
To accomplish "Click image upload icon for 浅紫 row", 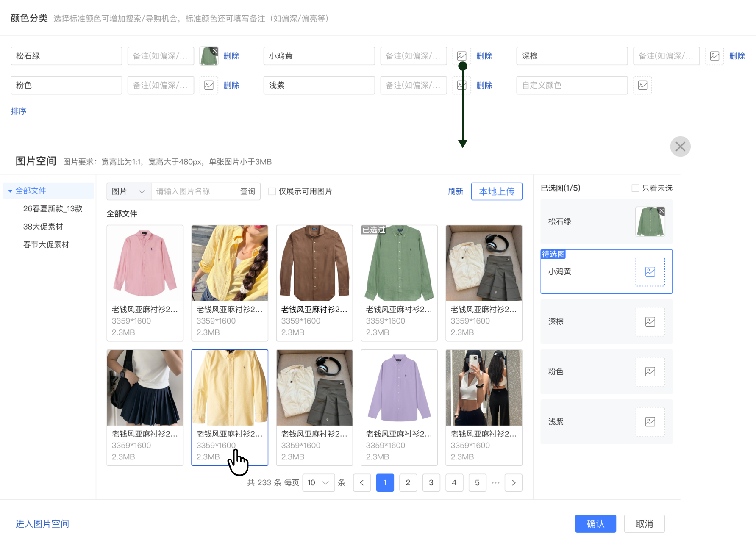I will coord(462,85).
